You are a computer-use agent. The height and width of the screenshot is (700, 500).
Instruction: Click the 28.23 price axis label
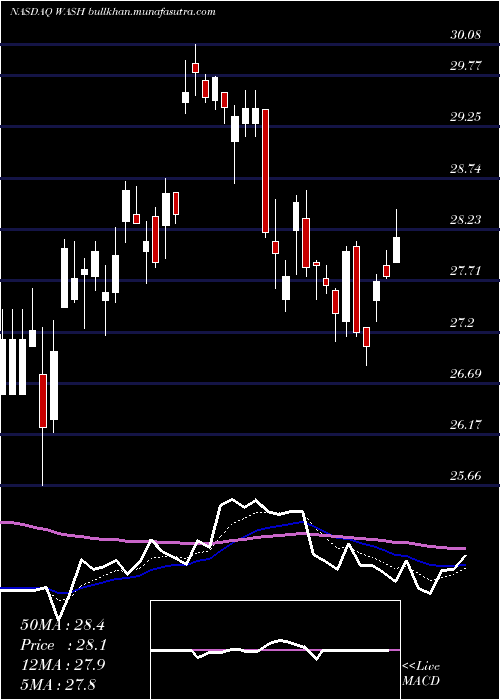pyautogui.click(x=466, y=220)
